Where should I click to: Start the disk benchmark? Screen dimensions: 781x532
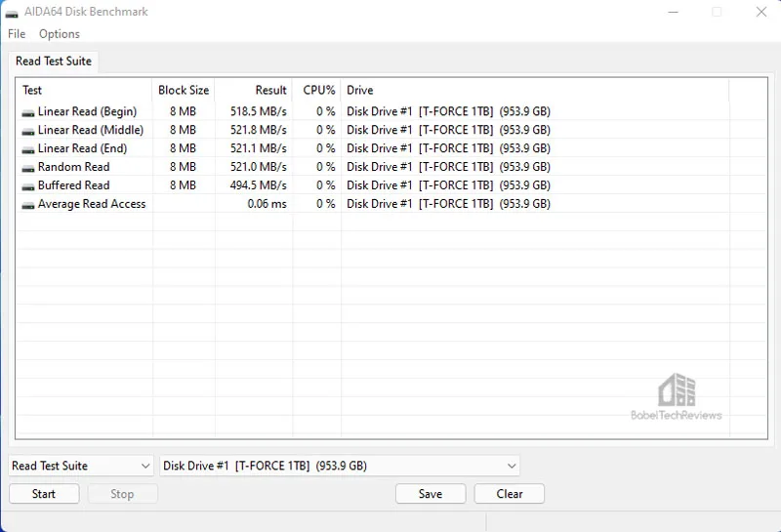point(44,494)
